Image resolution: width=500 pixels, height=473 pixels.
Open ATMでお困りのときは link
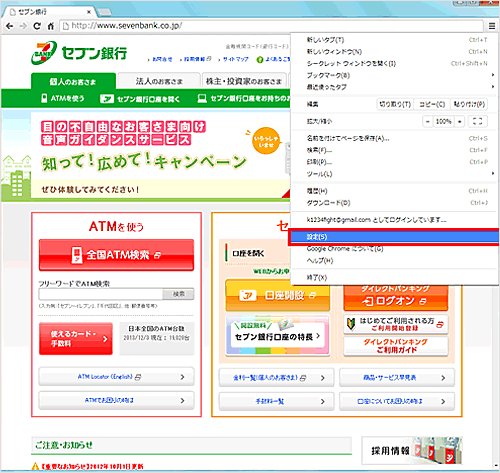(x=116, y=400)
